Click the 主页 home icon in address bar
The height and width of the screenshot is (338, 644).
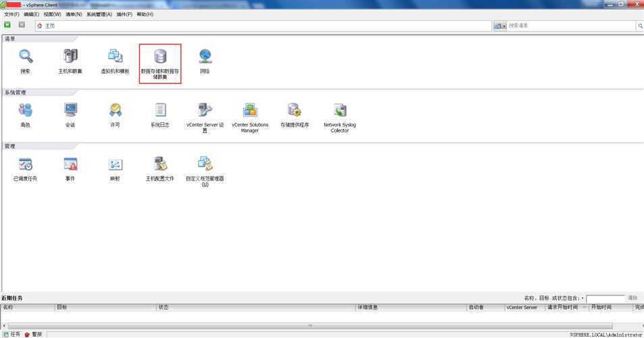[x=40, y=26]
